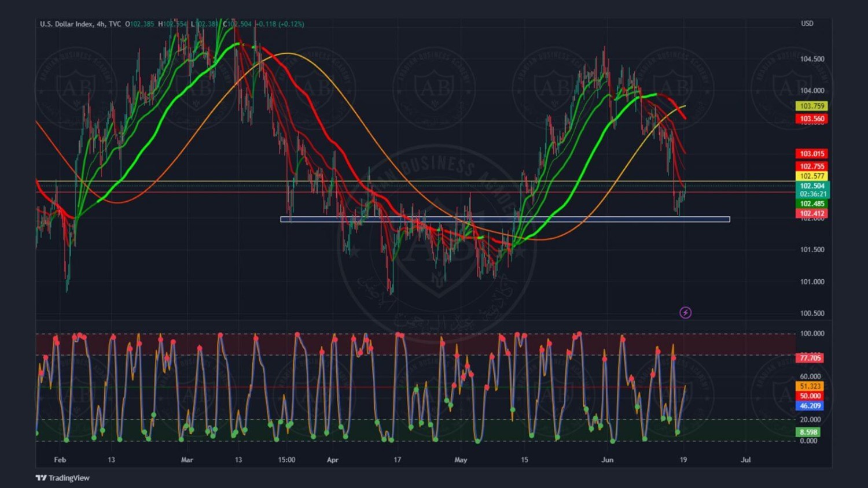Screen dimensions: 868x488
Task: Click the 77.705 oscillator value label
Action: (810, 358)
